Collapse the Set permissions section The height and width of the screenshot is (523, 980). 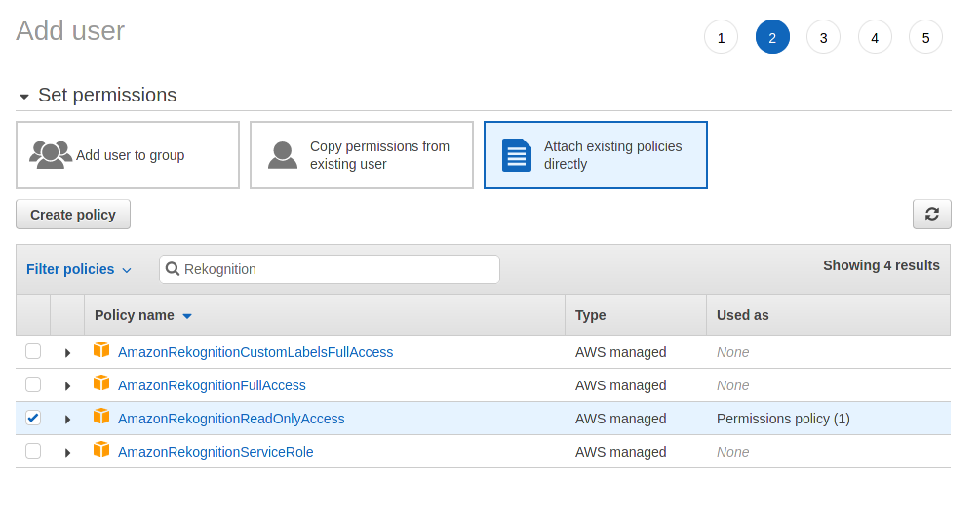pos(24,97)
